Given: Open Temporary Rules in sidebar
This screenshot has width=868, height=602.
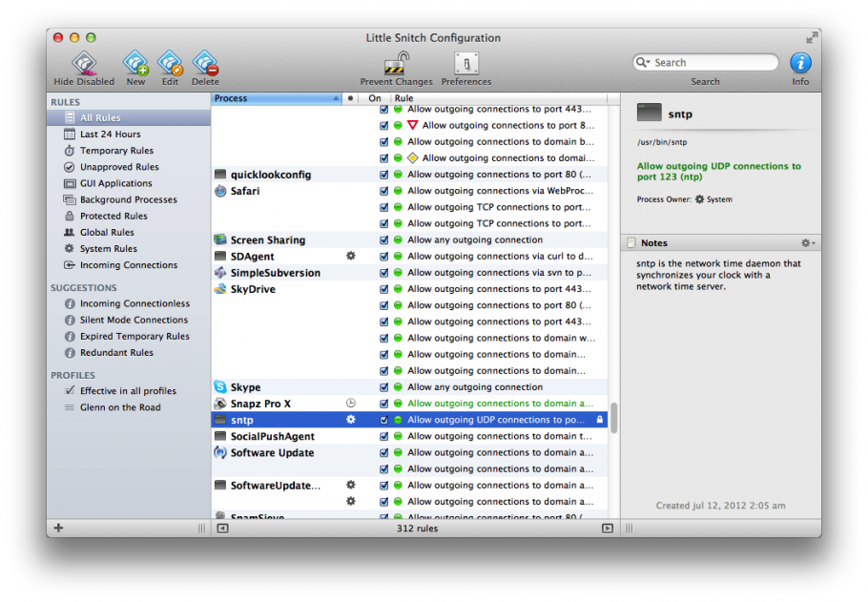Looking at the screenshot, I should coord(129,151).
